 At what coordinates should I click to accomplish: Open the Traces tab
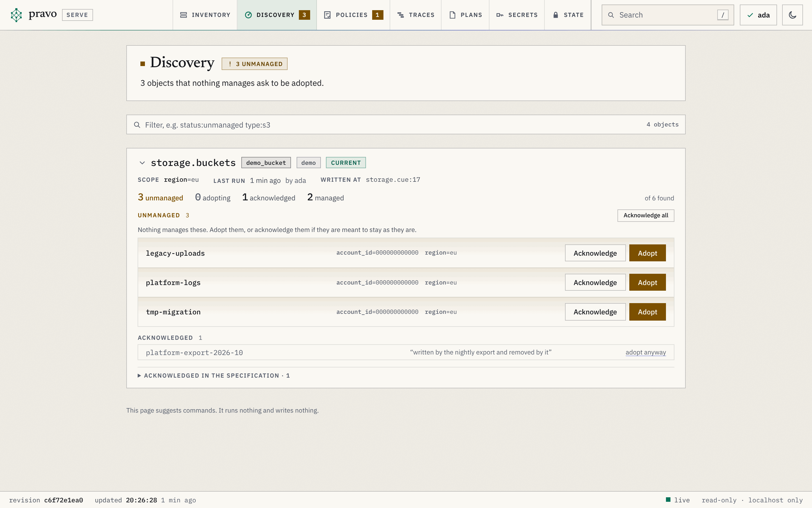point(416,15)
